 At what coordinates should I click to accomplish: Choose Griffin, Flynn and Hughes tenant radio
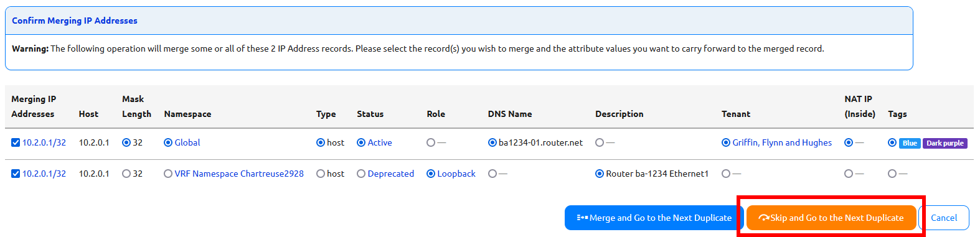[726, 142]
